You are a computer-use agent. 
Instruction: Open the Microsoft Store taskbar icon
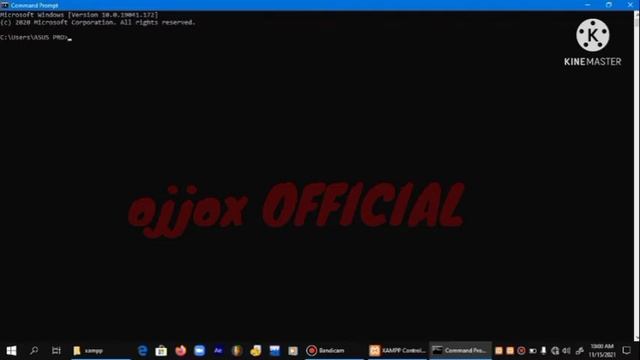click(161, 350)
